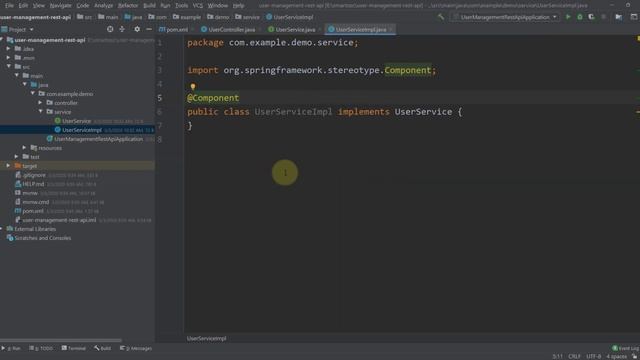Expand the .mvn folder
Screen dimensions: 640x360
8,58
